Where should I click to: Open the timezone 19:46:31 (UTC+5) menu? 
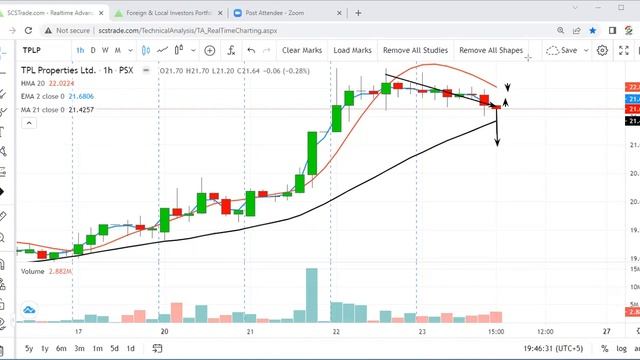coord(553,349)
